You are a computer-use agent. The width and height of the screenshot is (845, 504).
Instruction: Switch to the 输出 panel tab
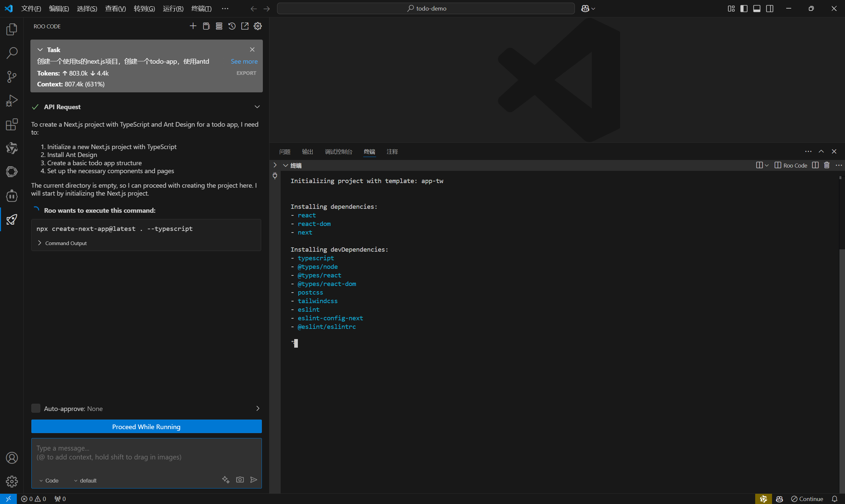tap(307, 152)
